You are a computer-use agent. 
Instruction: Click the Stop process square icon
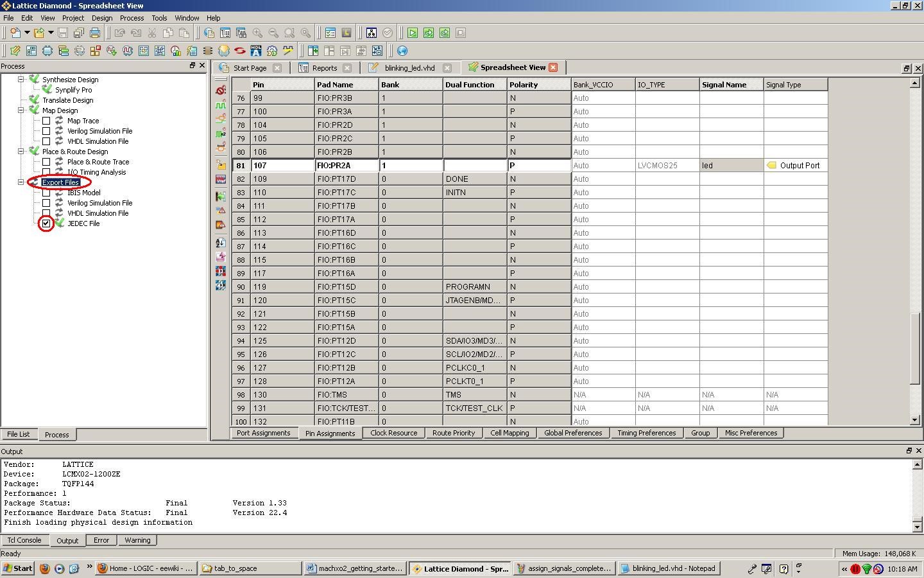pyautogui.click(x=461, y=33)
